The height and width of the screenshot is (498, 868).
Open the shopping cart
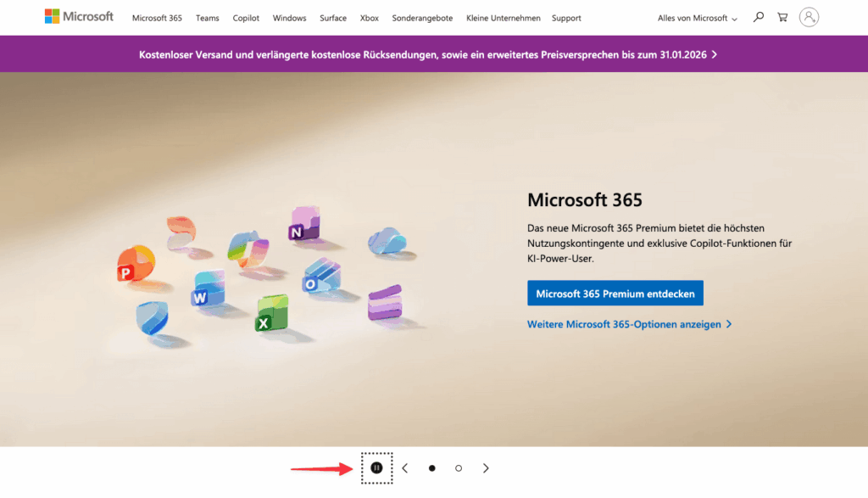point(782,17)
